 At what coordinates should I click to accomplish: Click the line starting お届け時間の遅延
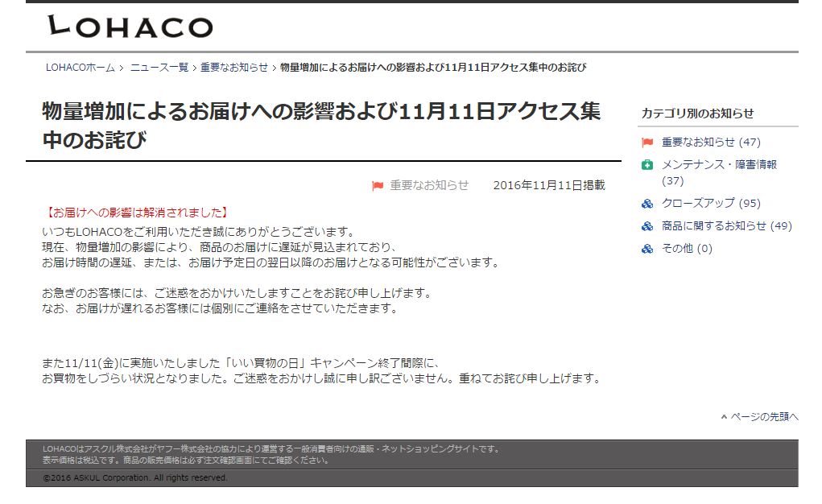[x=271, y=262]
